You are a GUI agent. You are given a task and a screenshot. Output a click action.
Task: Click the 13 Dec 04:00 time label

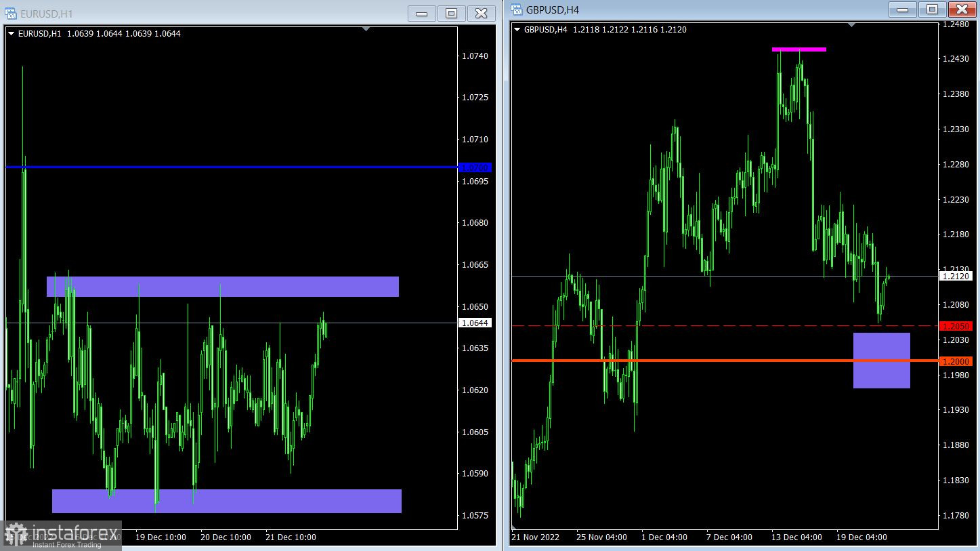[797, 537]
